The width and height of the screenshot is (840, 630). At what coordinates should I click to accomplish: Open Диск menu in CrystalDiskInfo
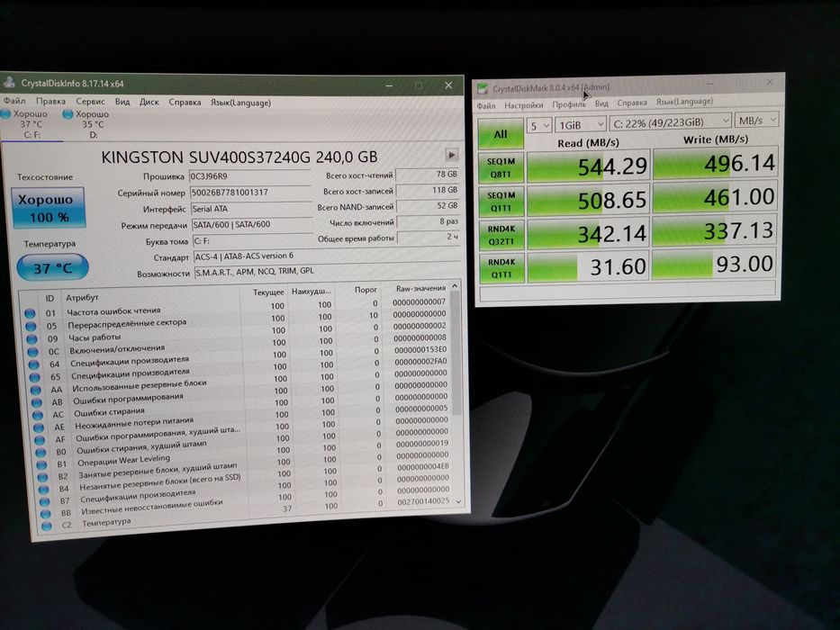click(x=149, y=102)
